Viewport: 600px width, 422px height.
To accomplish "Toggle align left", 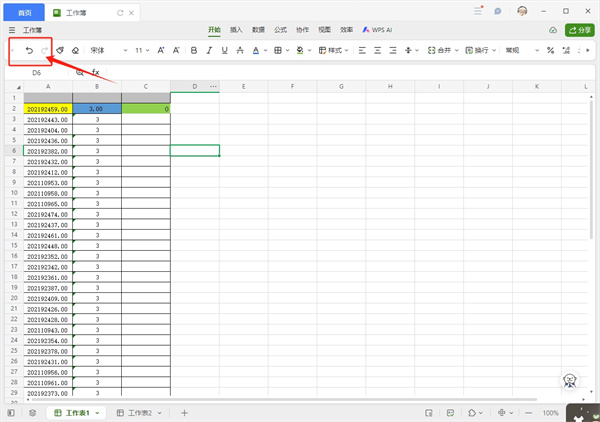I will pyautogui.click(x=362, y=50).
